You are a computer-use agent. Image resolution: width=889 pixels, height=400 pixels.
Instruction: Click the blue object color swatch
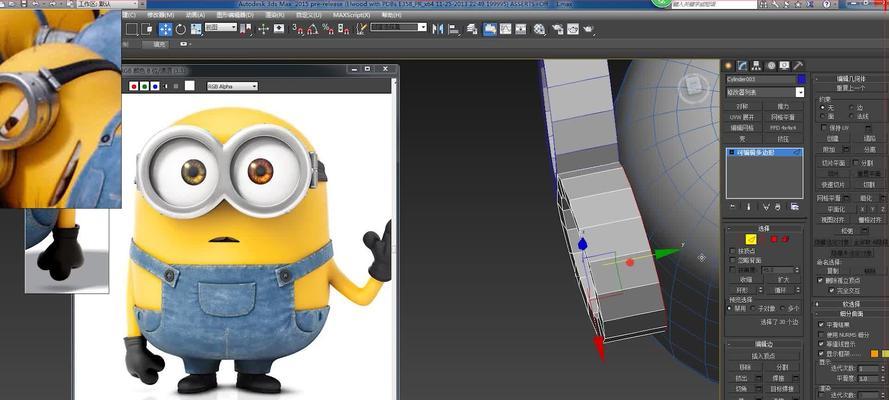[x=801, y=79]
